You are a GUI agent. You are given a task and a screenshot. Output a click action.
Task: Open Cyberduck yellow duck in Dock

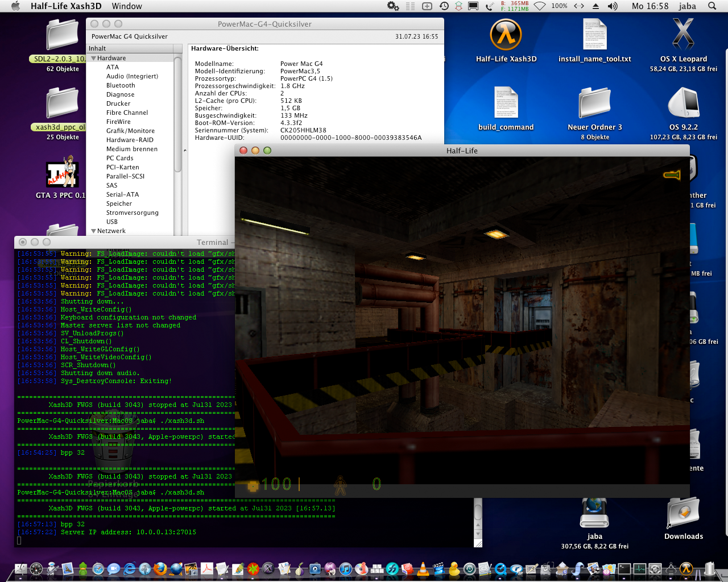click(454, 569)
